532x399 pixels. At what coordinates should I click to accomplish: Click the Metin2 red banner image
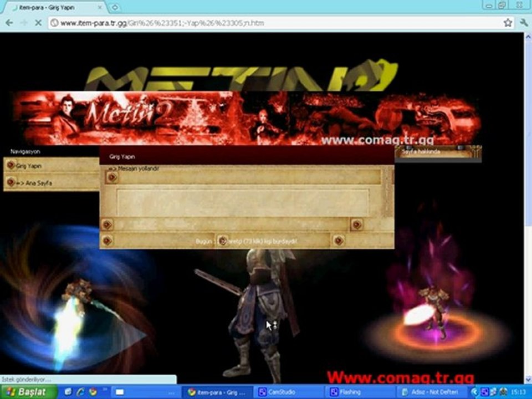tap(247, 118)
